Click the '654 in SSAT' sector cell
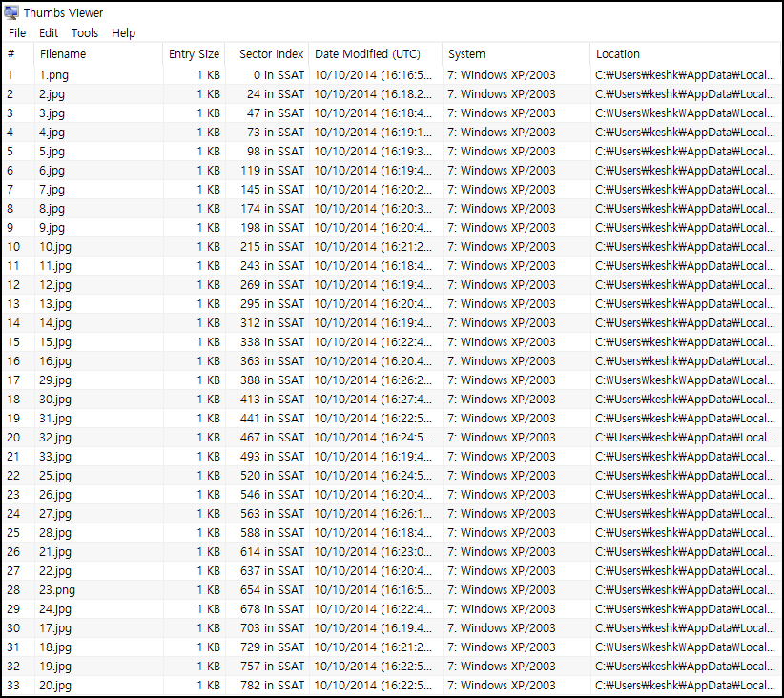This screenshot has height=698, width=784. tap(272, 590)
